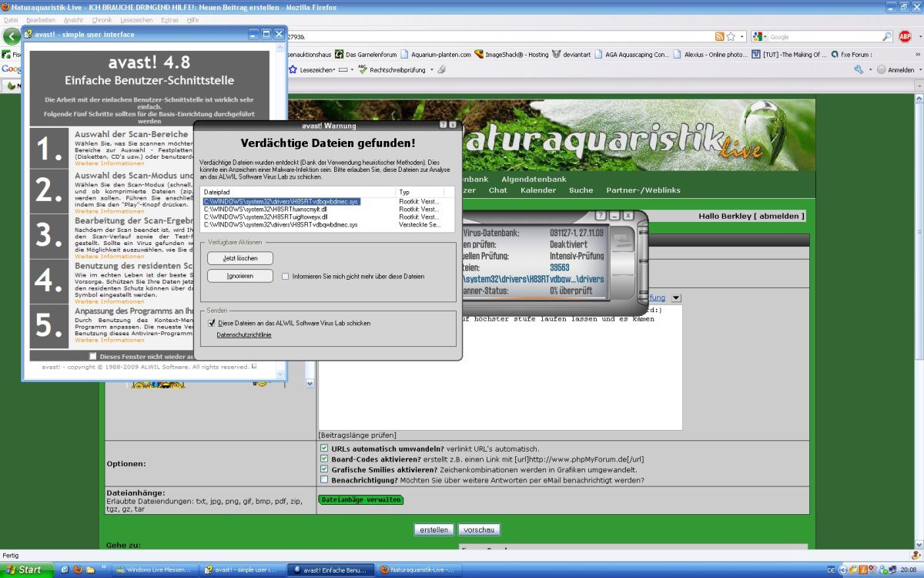Open the TUT The Making Of bookmark

788,55
